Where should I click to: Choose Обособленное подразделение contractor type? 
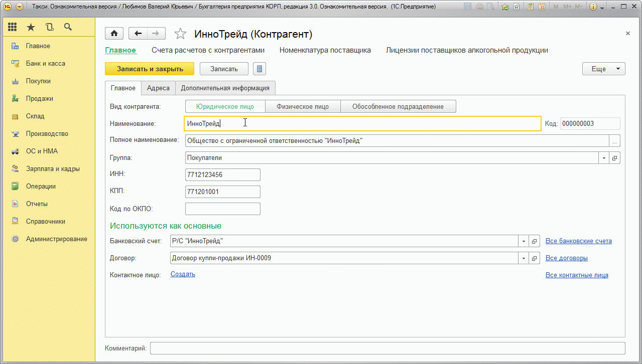[x=398, y=106]
